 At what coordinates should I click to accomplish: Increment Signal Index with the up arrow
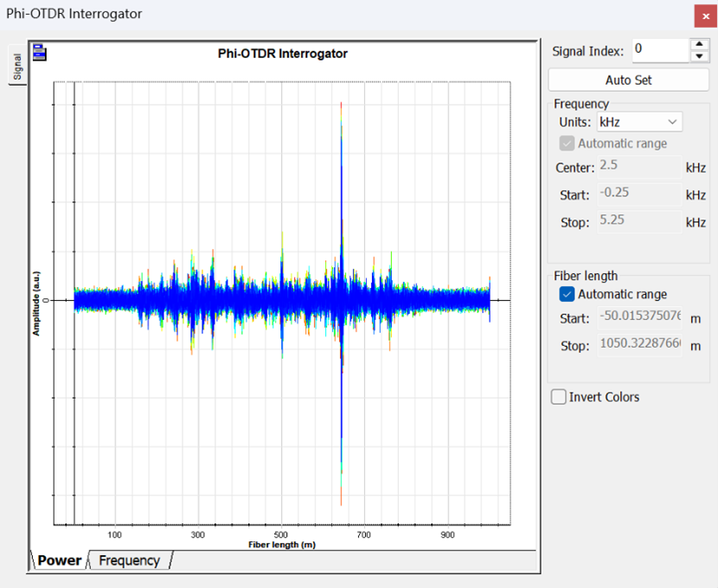click(700, 44)
